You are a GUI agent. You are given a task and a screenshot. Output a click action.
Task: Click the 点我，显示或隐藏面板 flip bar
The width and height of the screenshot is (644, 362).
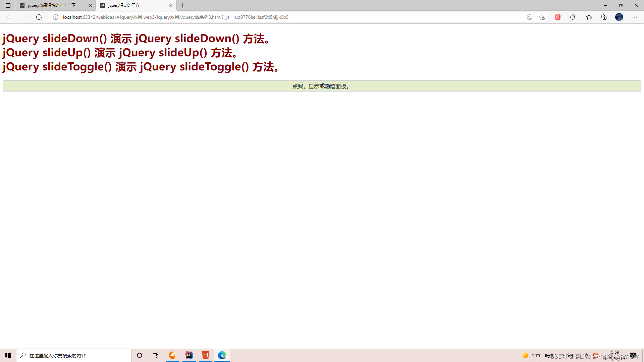322,86
